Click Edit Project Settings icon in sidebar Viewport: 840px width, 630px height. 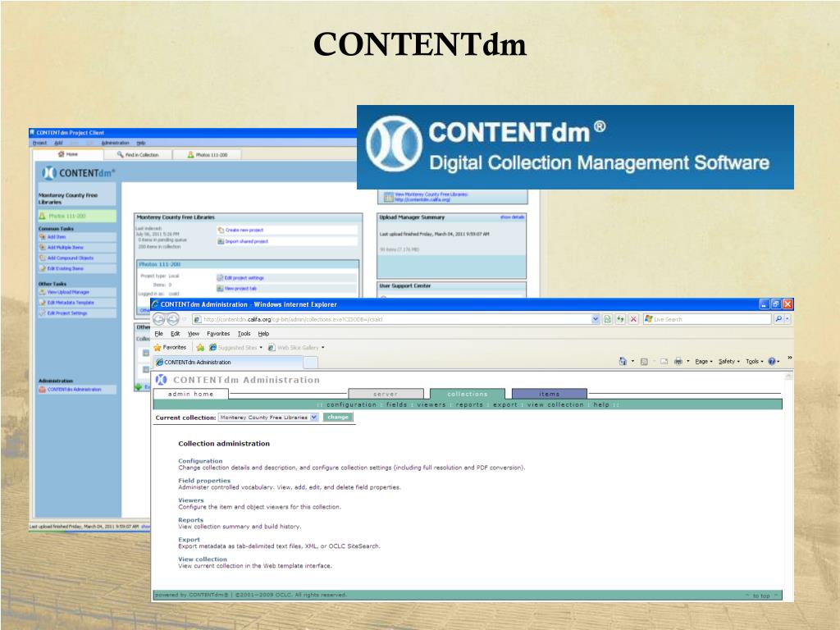[43, 313]
